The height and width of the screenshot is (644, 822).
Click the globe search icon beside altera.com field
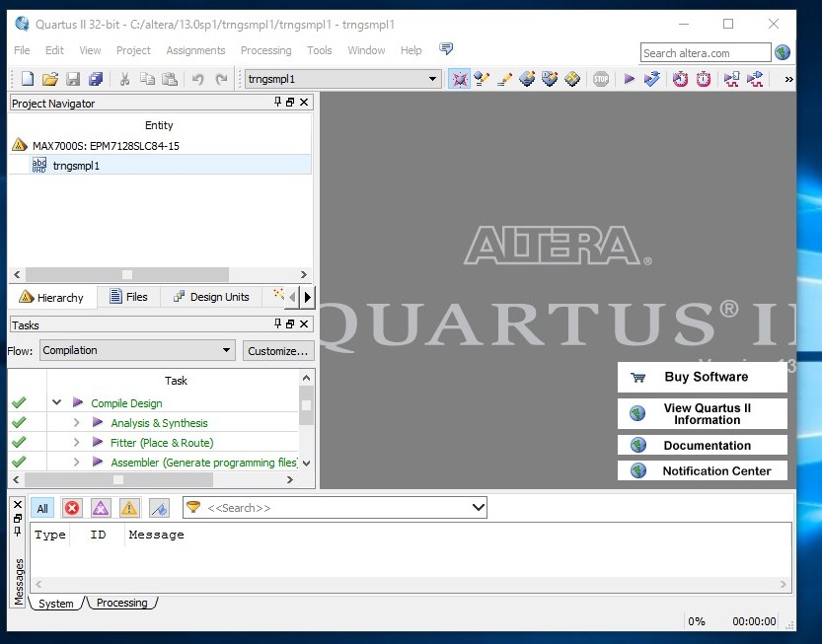pos(783,52)
